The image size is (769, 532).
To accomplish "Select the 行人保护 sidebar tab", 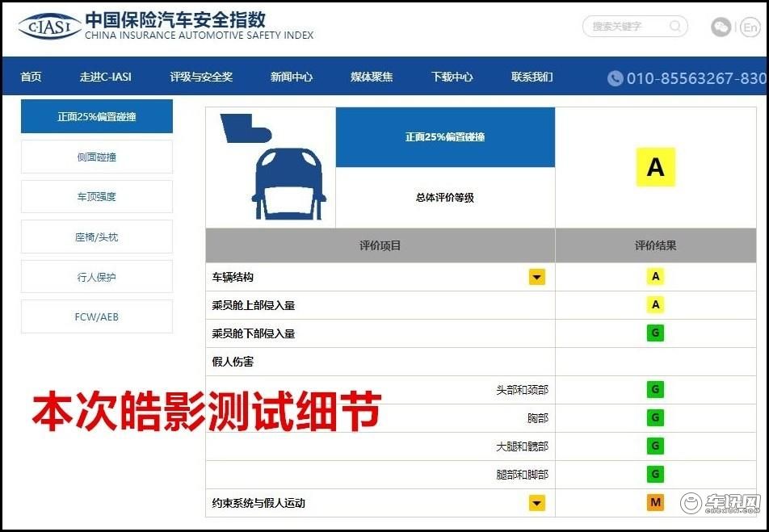I will pyautogui.click(x=97, y=277).
